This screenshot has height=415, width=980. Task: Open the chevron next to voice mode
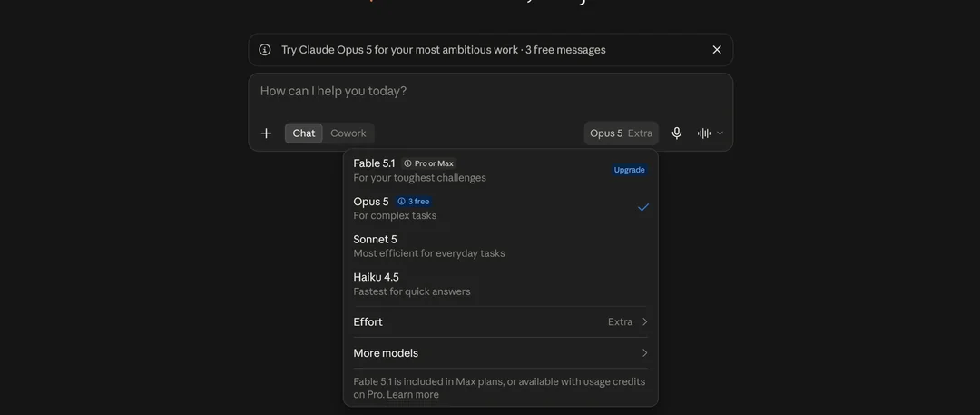(x=720, y=133)
